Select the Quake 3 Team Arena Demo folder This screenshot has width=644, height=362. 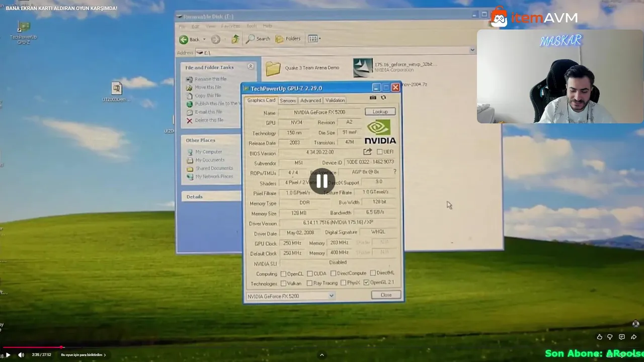click(x=302, y=68)
